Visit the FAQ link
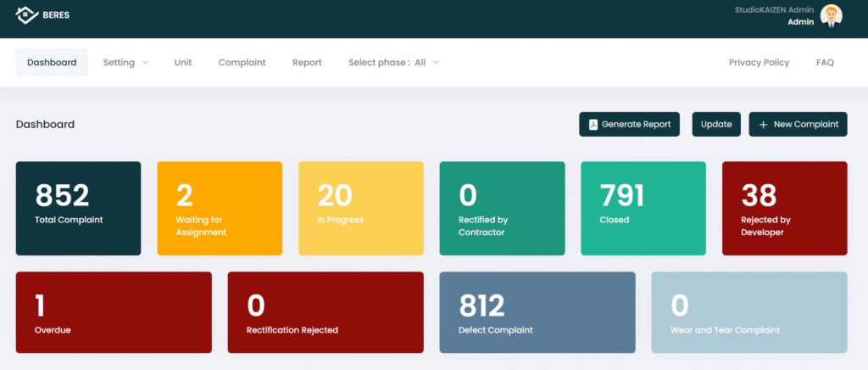 825,63
